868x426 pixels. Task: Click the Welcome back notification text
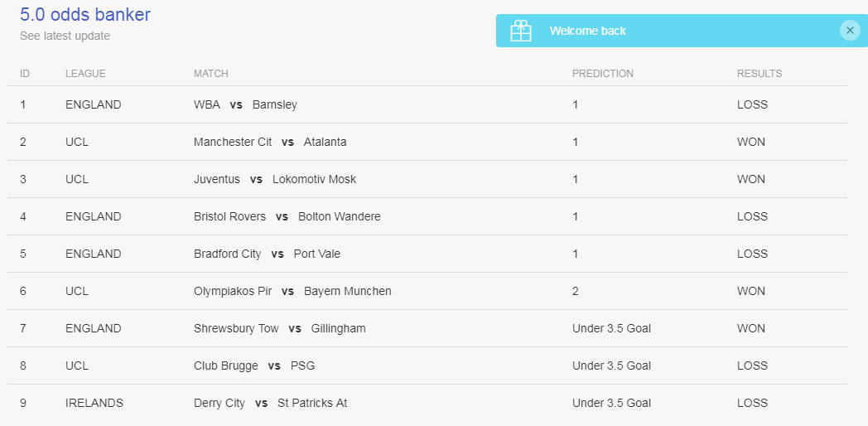click(587, 31)
